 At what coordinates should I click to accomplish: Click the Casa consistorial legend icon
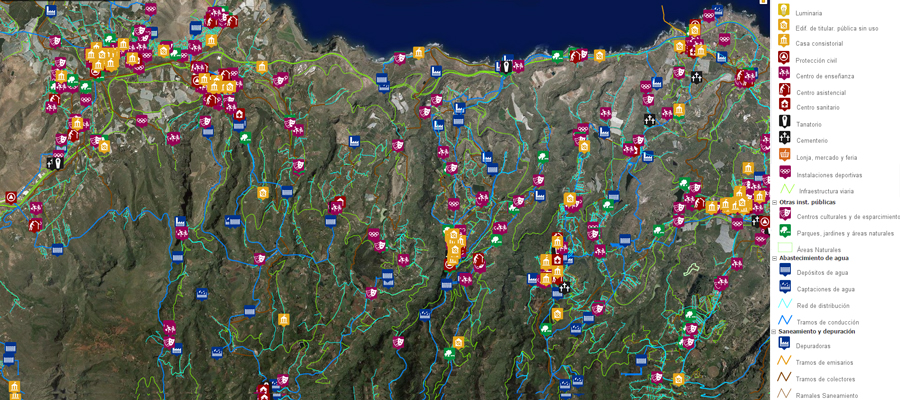point(783,41)
